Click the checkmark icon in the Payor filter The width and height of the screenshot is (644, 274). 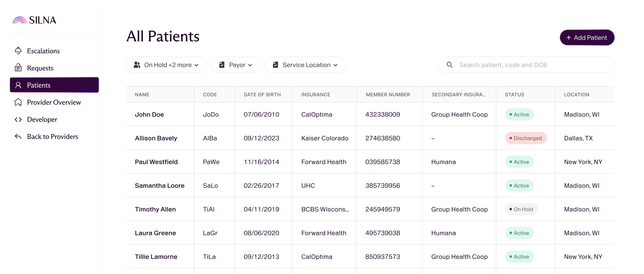coord(222,65)
